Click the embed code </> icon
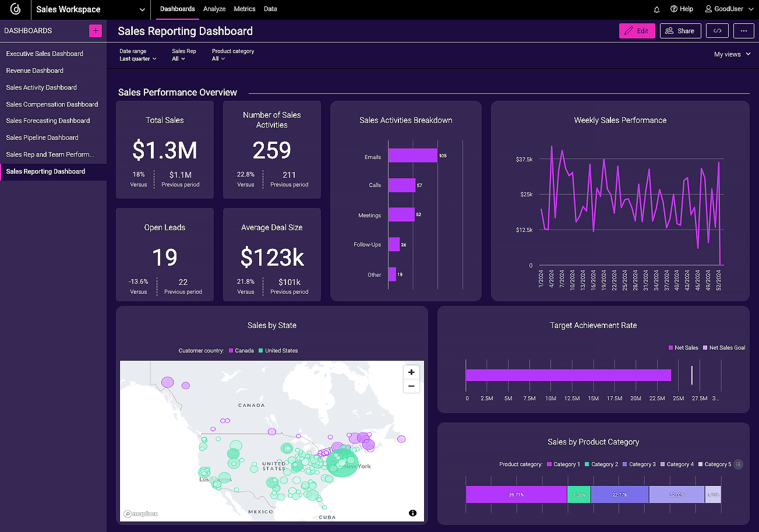The height and width of the screenshot is (532, 759). tap(717, 31)
